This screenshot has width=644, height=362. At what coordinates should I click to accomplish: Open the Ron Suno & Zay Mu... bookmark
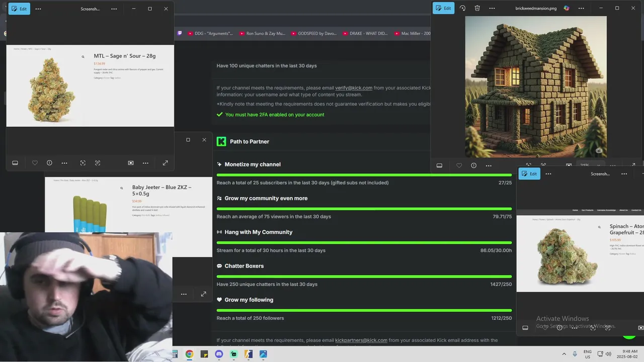(x=262, y=33)
